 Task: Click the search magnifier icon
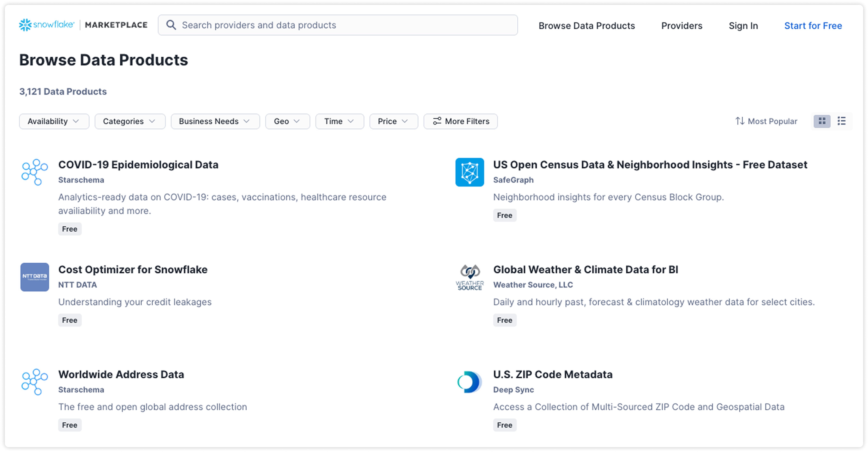[171, 25]
